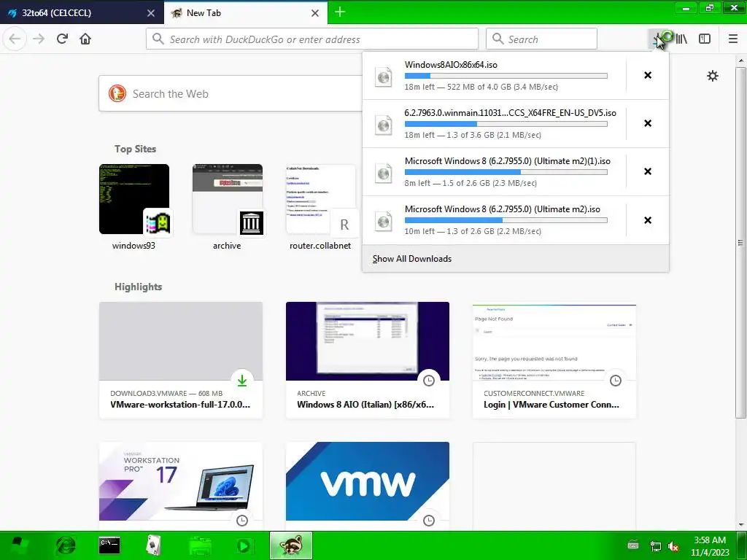Click Ultimate m2)(1).iso progress bar
Screen dimensions: 747x560
click(506, 172)
